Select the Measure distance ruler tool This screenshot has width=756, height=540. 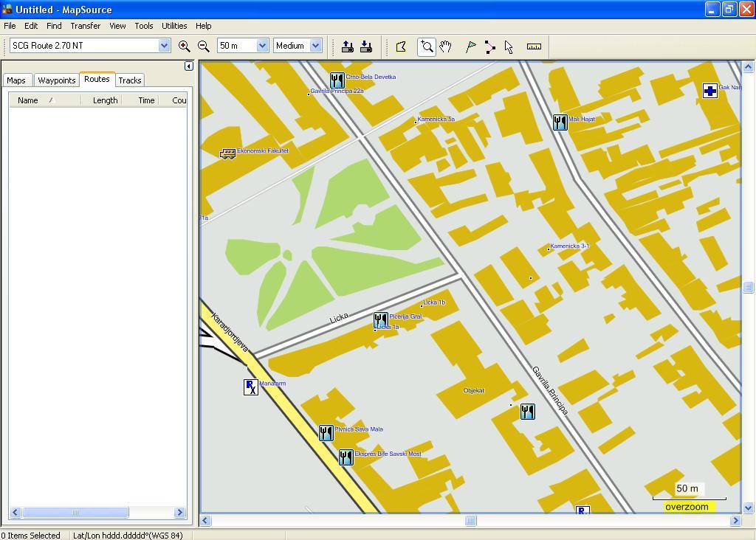point(534,46)
